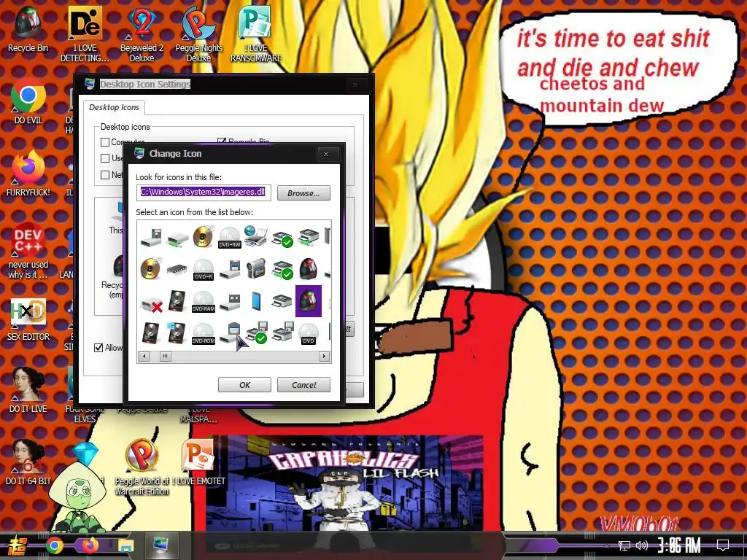Confirm with OK in Change Icon dialog
The height and width of the screenshot is (560, 747).
(244, 385)
